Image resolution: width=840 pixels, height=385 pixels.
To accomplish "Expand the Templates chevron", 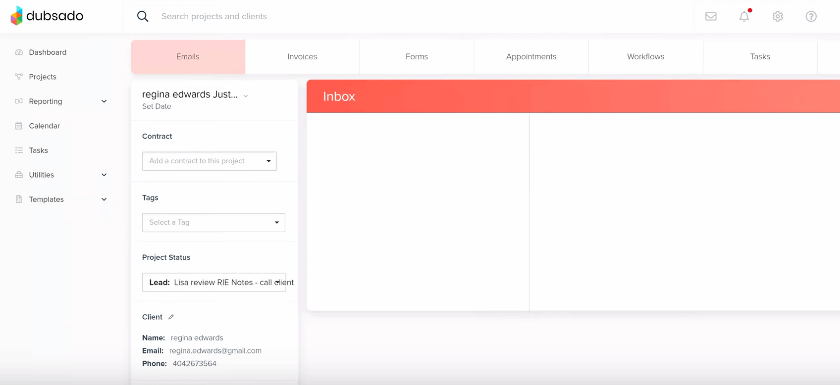I will (x=104, y=199).
